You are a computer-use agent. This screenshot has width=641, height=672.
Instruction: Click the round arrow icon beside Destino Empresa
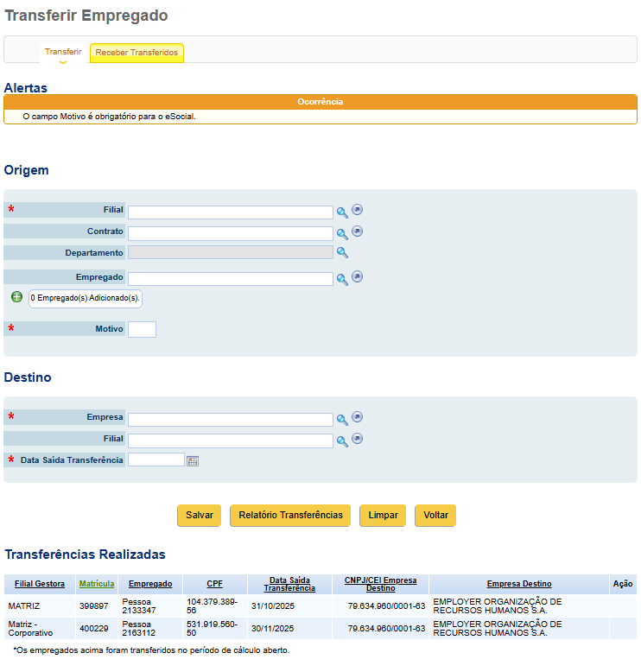click(357, 417)
